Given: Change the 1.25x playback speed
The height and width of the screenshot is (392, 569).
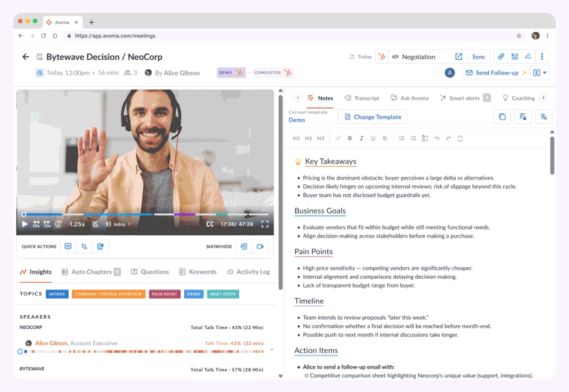Looking at the screenshot, I should coord(77,224).
